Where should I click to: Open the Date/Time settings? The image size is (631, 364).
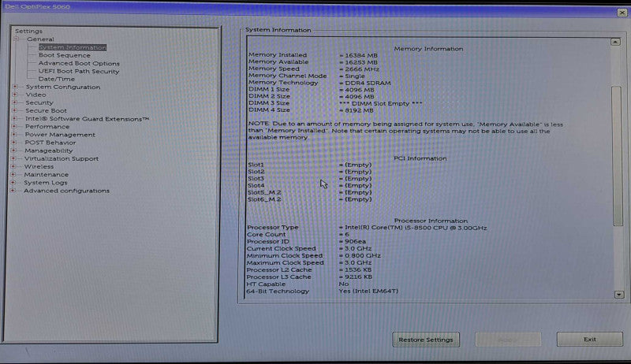pyautogui.click(x=56, y=79)
